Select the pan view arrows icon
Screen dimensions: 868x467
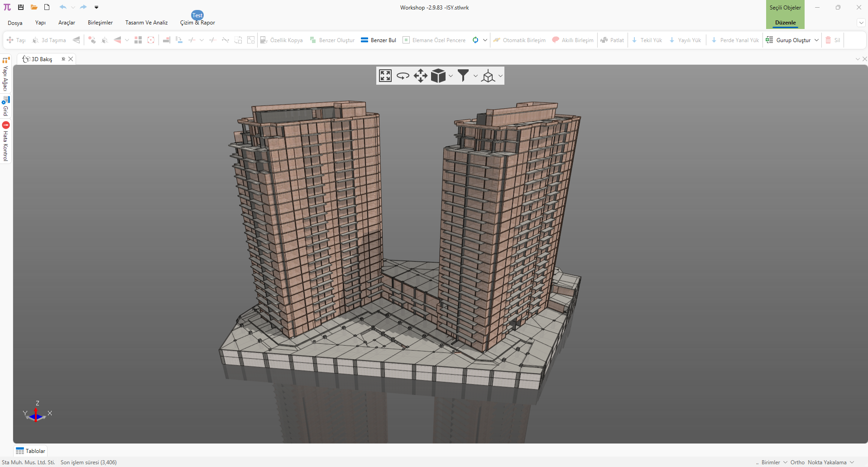[x=420, y=76]
